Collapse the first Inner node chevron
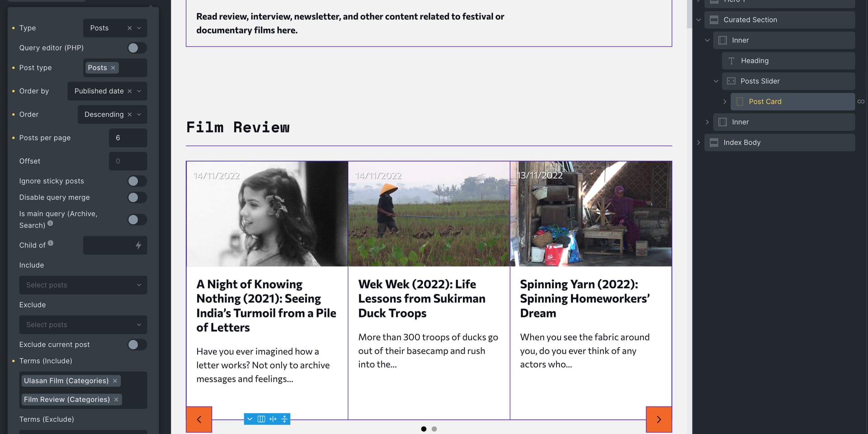 [x=707, y=40]
